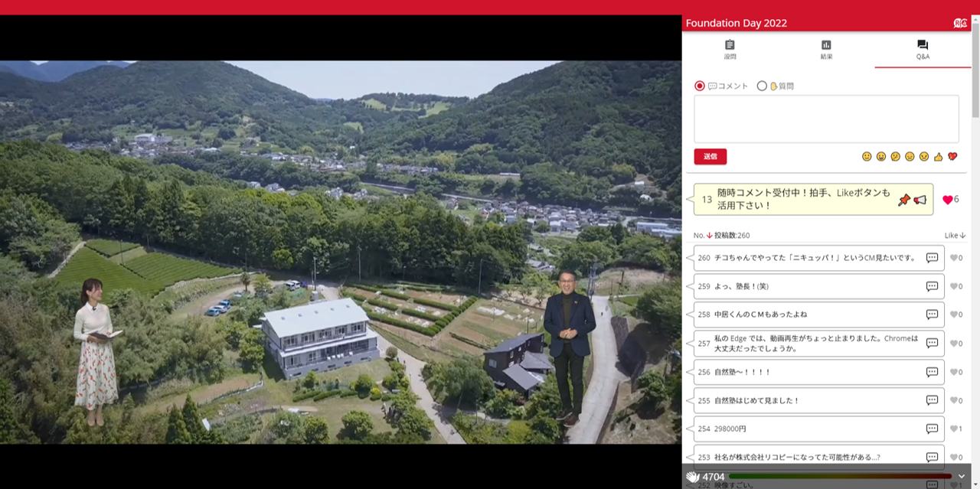
Task: Like comment 253 with heart icon
Action: 954,457
